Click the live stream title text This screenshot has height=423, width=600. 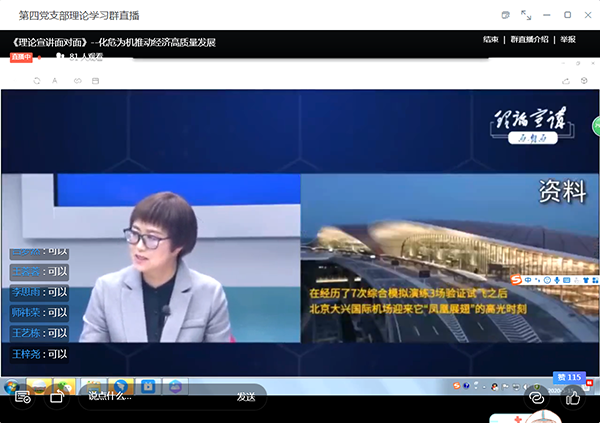click(115, 42)
